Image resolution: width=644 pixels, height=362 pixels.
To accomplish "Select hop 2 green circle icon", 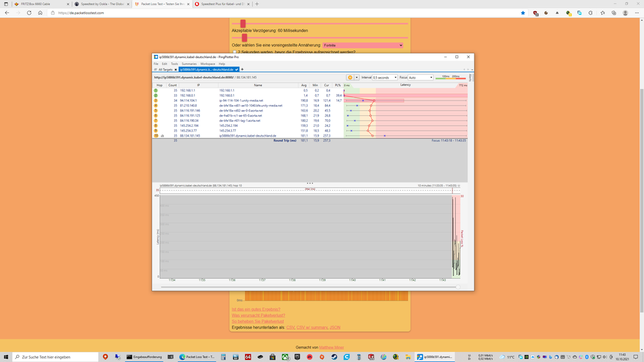I will tap(155, 95).
